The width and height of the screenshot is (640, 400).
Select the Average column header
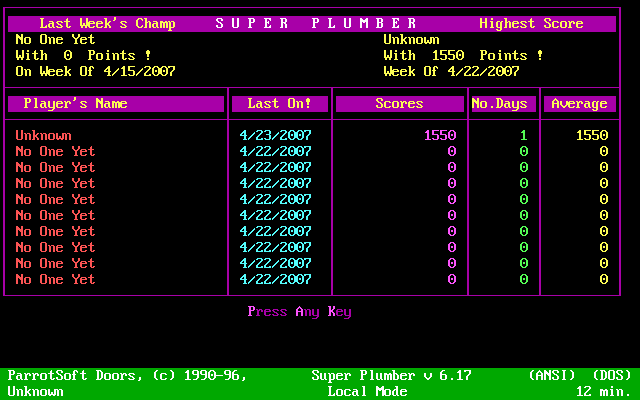coord(579,104)
